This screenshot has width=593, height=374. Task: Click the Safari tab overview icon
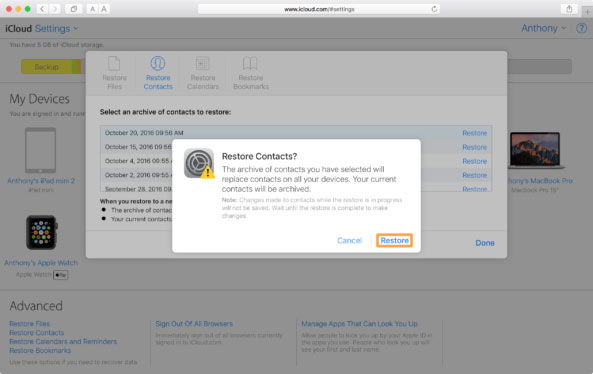tap(74, 9)
